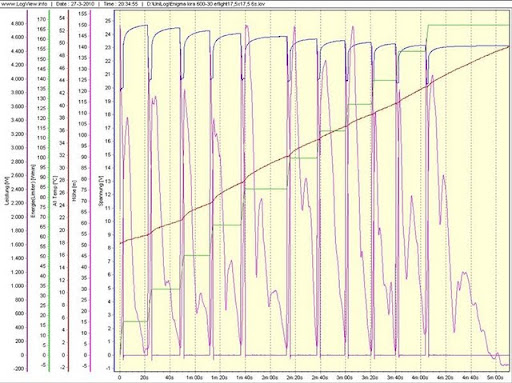Click the 3.000 tick on the Leistung axis
The image size is (512, 383).
coord(17,148)
